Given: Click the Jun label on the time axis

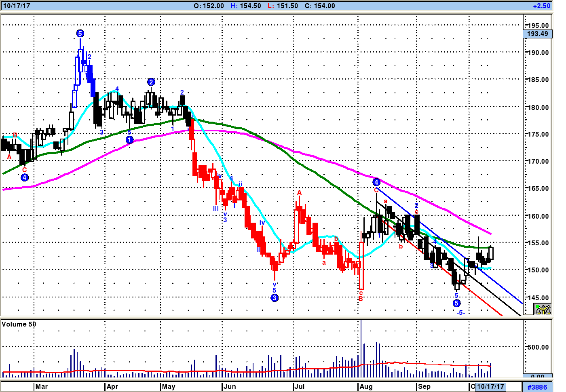Looking at the screenshot, I should click(230, 386).
